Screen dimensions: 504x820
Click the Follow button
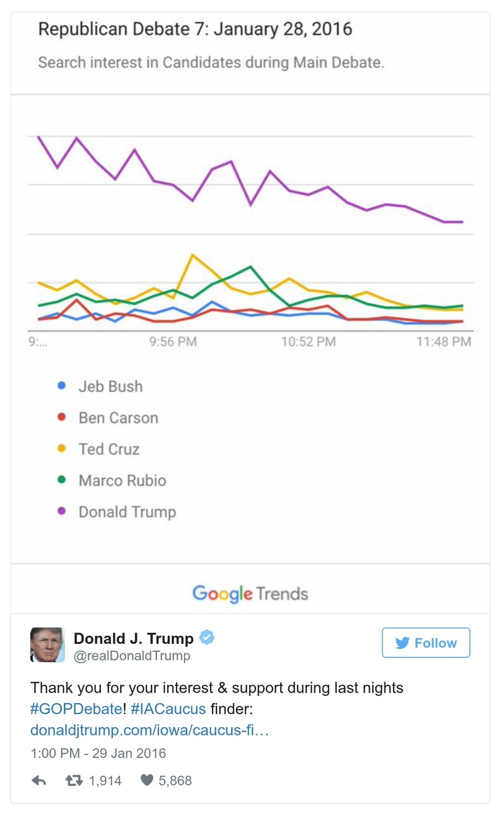(426, 643)
